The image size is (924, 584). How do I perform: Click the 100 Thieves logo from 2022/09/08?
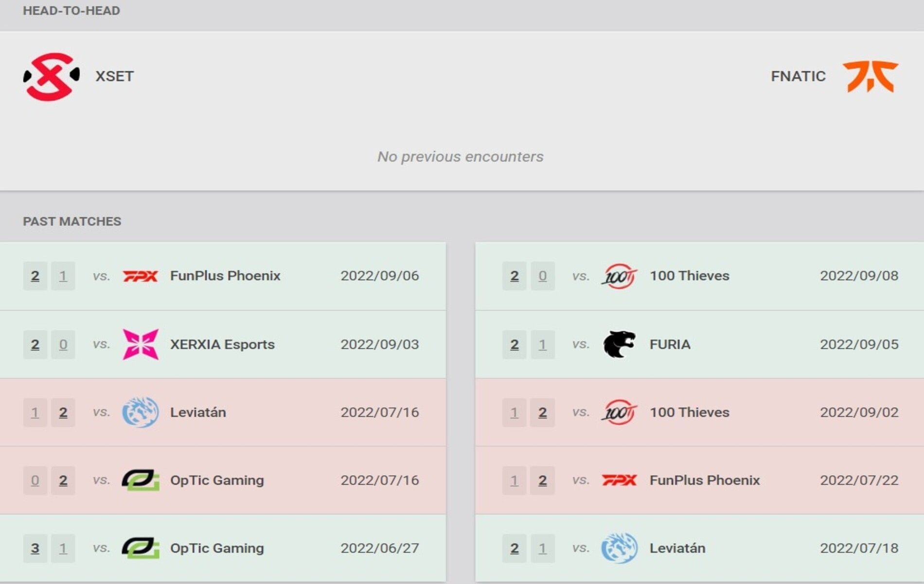point(619,275)
